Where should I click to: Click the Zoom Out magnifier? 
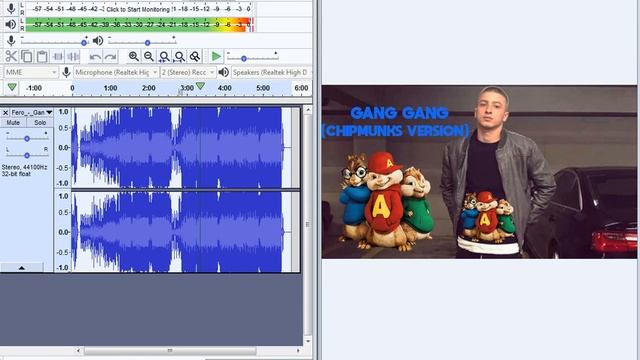[149, 56]
